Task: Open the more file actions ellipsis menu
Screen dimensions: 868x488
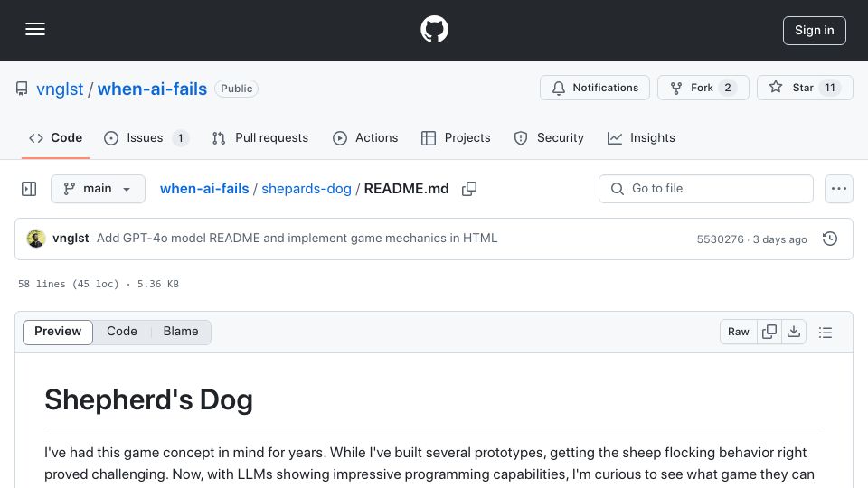Action: [x=839, y=189]
